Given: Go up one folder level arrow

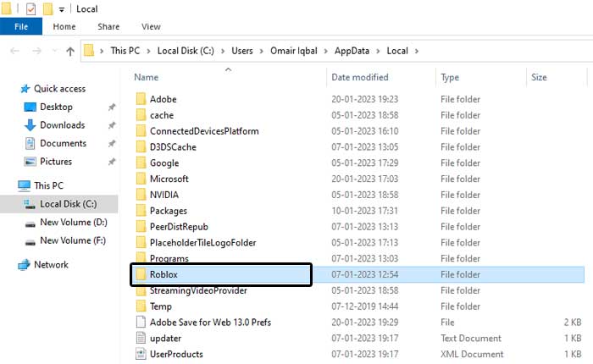Looking at the screenshot, I should click(70, 51).
